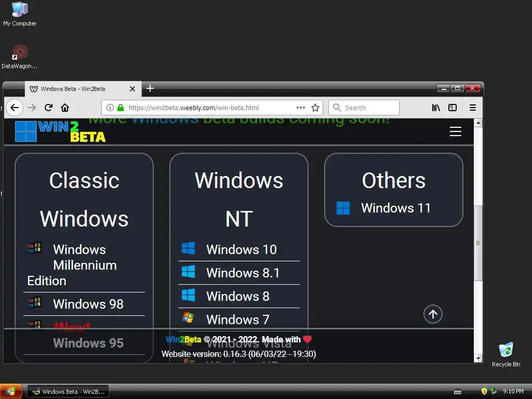The width and height of the screenshot is (532, 399).
Task: Click the Windows 10 logo icon
Action: (x=188, y=248)
